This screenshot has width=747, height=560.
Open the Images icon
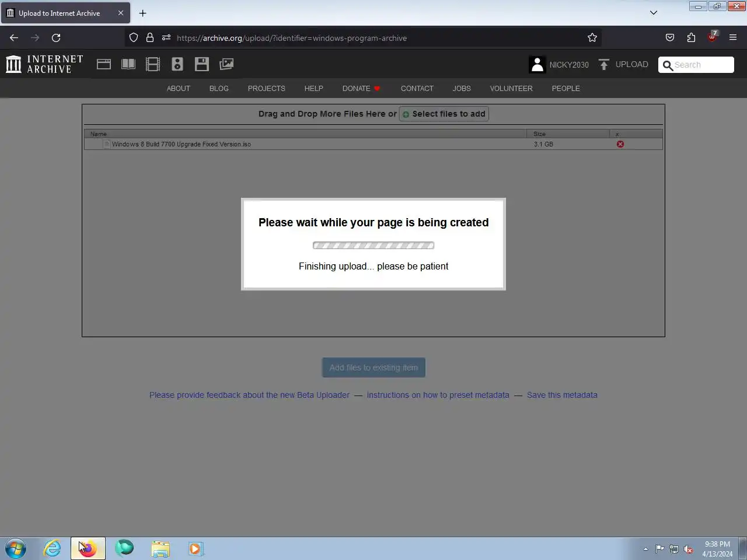pyautogui.click(x=226, y=64)
